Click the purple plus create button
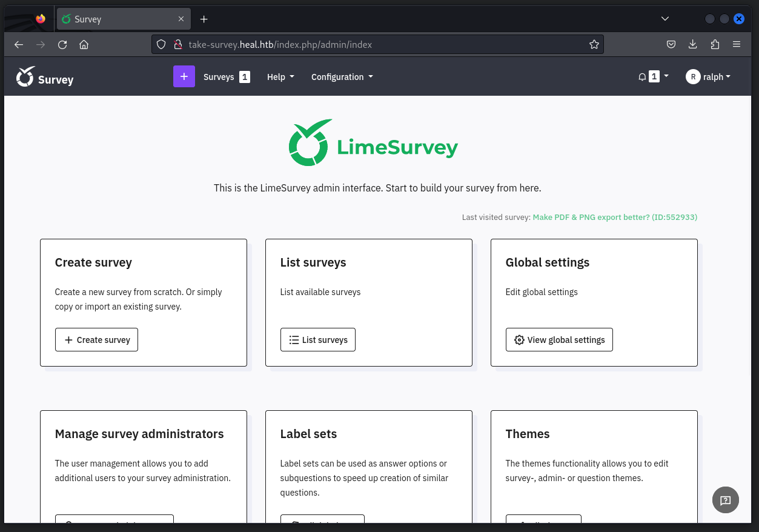759x532 pixels. tap(184, 76)
